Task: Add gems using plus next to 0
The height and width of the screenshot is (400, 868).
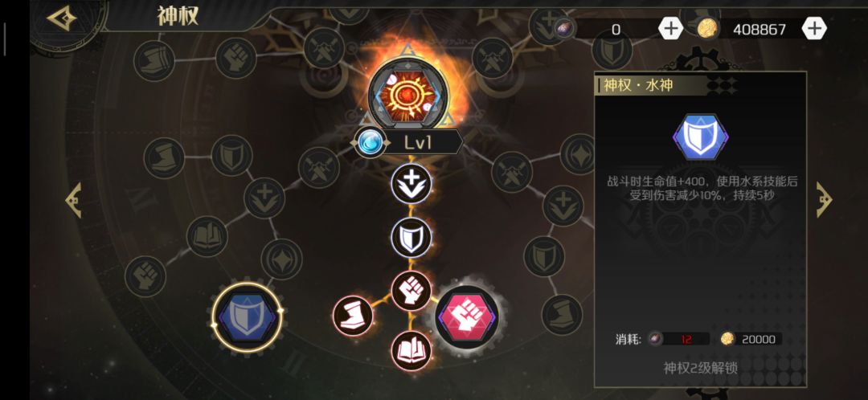Action: (670, 29)
